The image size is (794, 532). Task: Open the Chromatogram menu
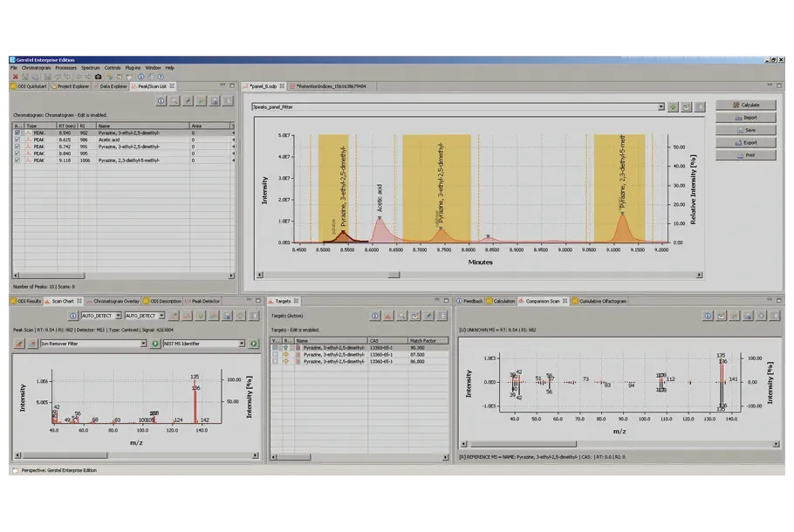click(36, 67)
